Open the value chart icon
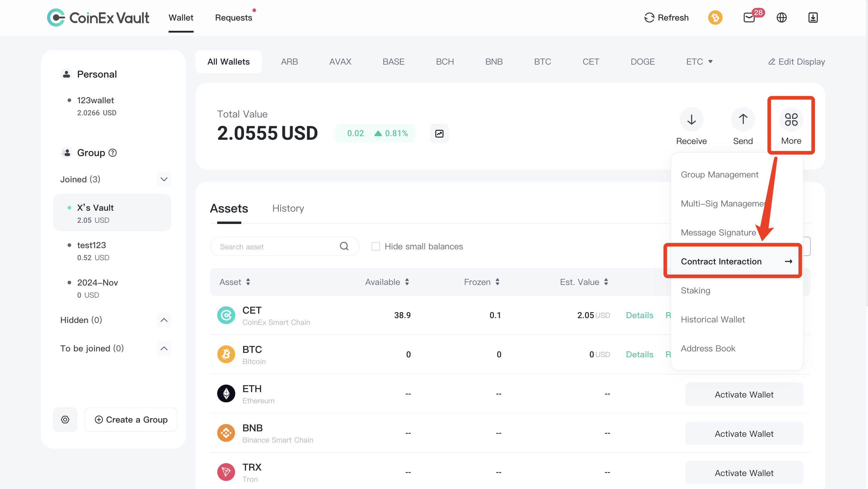868x489 pixels. coord(439,133)
